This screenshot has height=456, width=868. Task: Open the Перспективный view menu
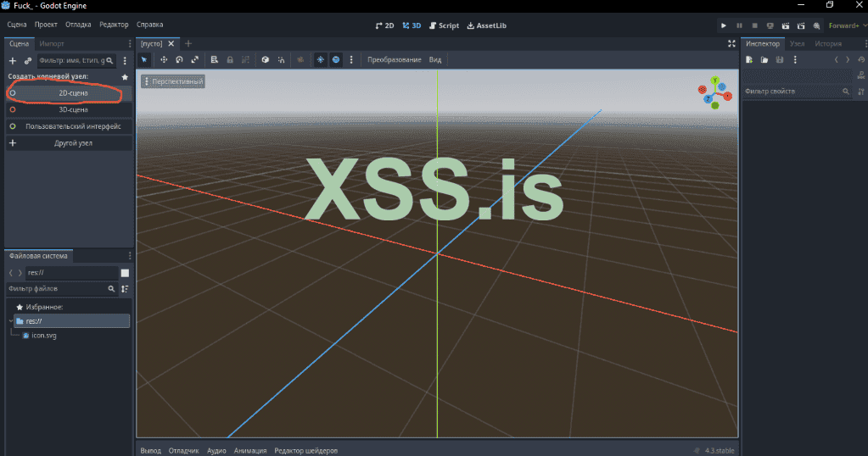(x=172, y=81)
